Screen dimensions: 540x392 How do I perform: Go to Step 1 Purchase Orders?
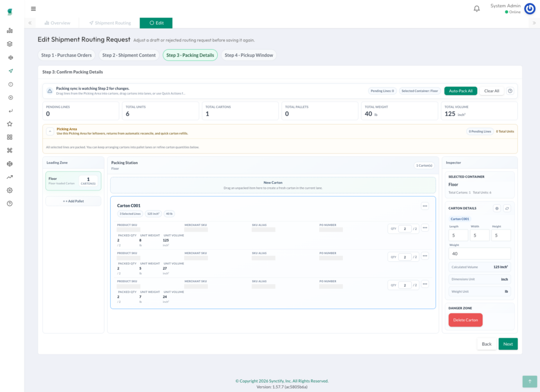(x=66, y=55)
